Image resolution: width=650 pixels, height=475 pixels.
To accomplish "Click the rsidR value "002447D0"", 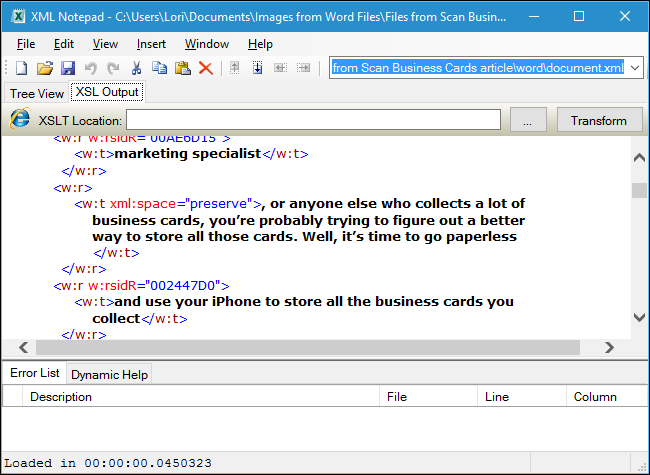I will pyautogui.click(x=182, y=286).
